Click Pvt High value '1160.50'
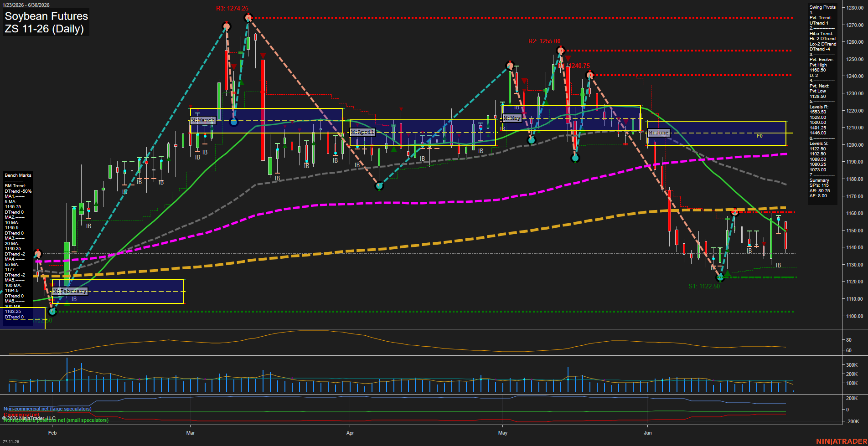 (x=817, y=70)
